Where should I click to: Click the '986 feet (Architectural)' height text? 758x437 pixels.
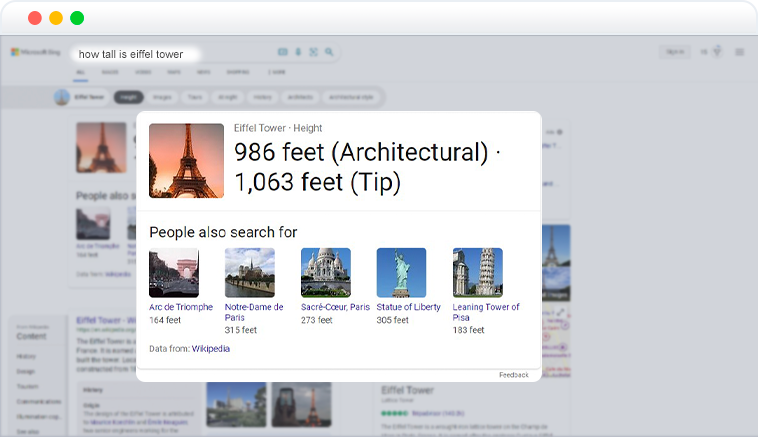(361, 152)
